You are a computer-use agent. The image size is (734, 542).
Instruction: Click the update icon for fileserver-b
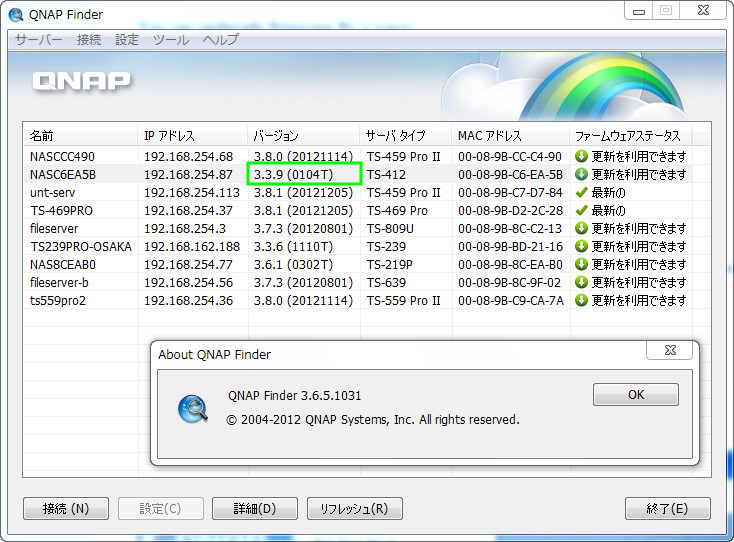tap(581, 283)
